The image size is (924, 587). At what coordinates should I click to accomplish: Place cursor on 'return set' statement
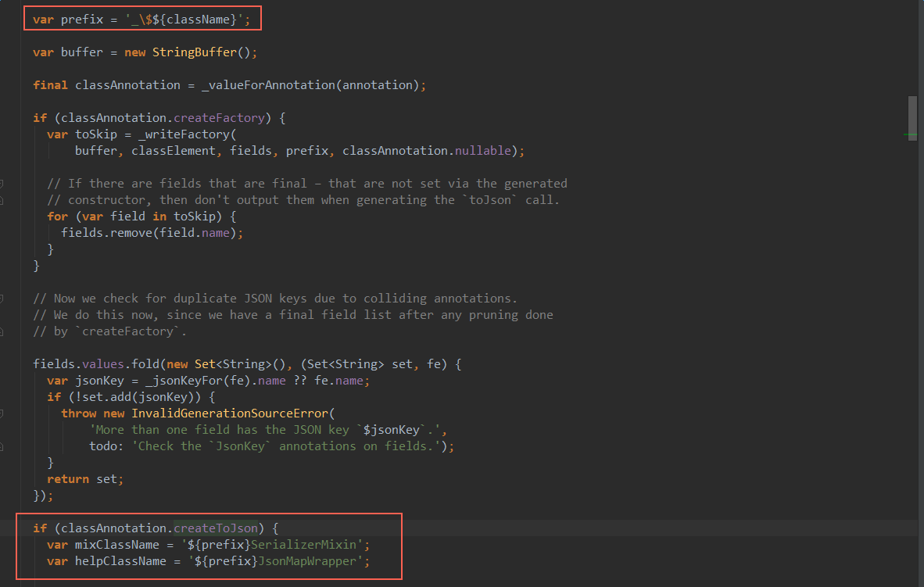click(84, 479)
